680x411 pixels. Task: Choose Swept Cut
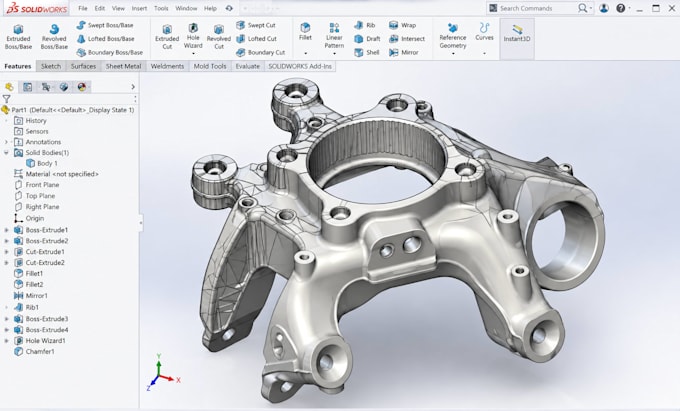click(256, 25)
